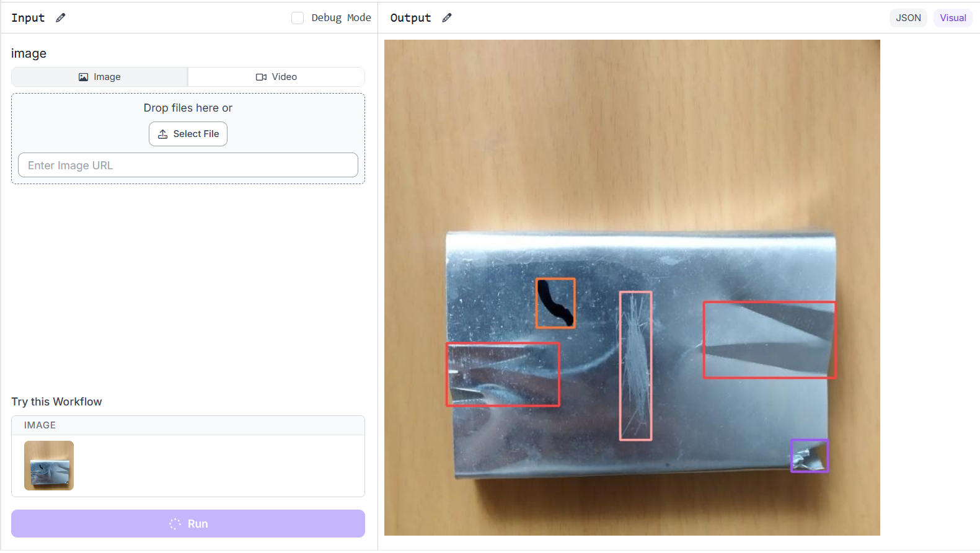Choose the sample metal sheet thumbnail
980x553 pixels.
coord(49,466)
